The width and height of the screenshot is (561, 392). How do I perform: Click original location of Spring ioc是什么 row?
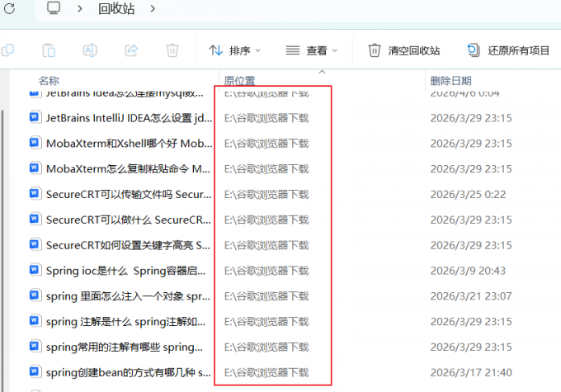click(266, 271)
